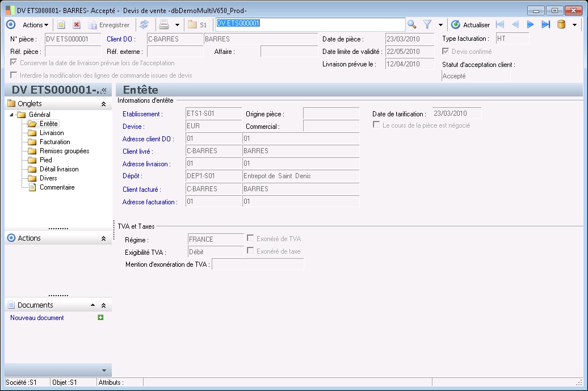Check 'Le cours de la pièce est négocié'
This screenshot has height=391, width=588.
click(x=376, y=125)
